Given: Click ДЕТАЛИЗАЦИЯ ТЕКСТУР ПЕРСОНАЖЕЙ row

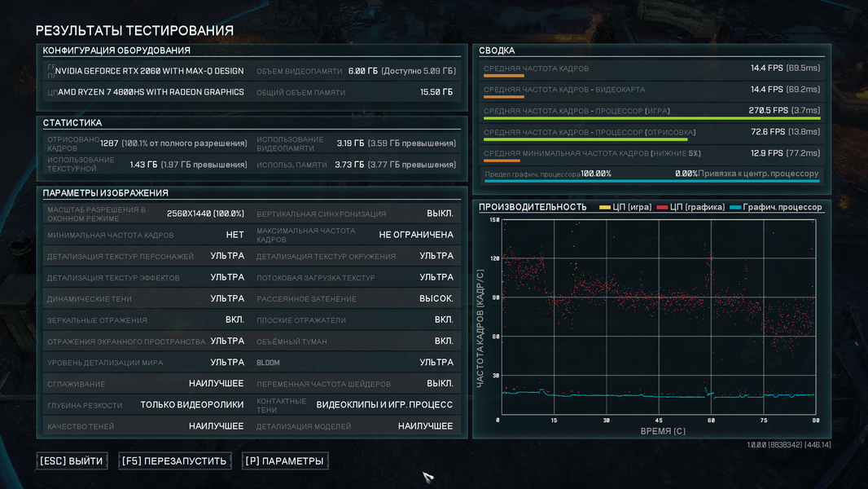Looking at the screenshot, I should click(x=147, y=256).
